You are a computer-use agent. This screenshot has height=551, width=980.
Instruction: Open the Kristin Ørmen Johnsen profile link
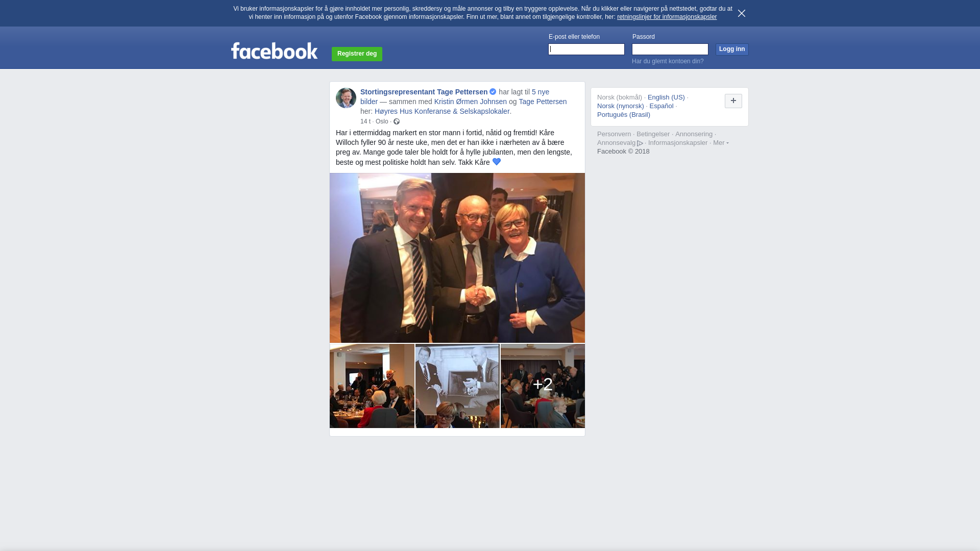pos(471,102)
